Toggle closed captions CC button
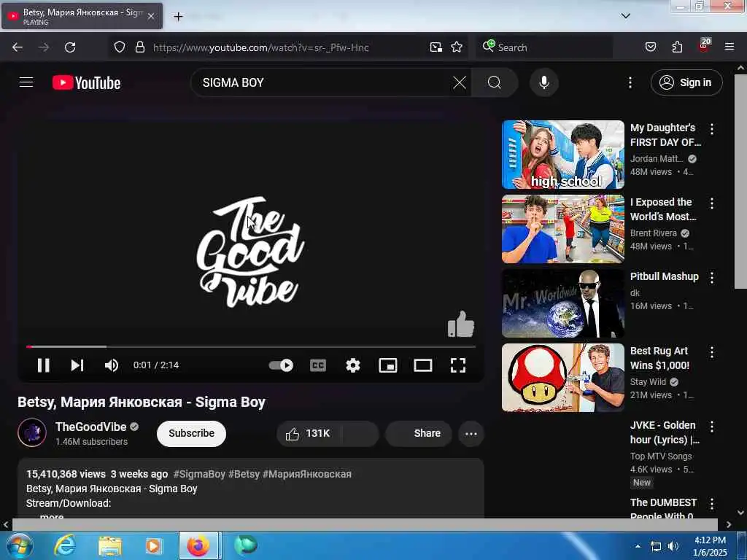Screen dimensions: 747x560 (x=318, y=365)
